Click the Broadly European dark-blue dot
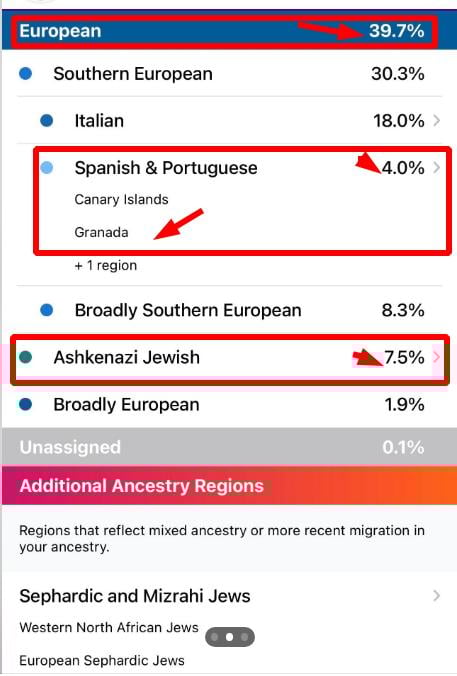Viewport: 457px width, 676px height. (26, 404)
